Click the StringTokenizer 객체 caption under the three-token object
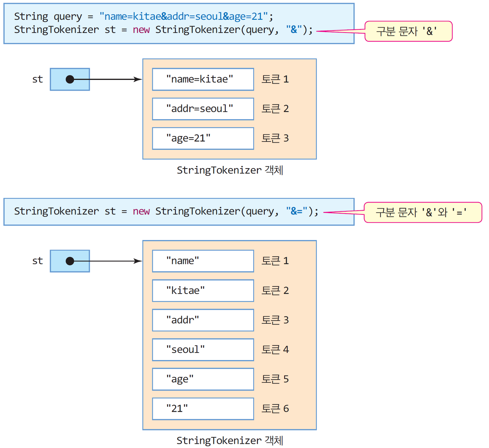 (x=230, y=170)
